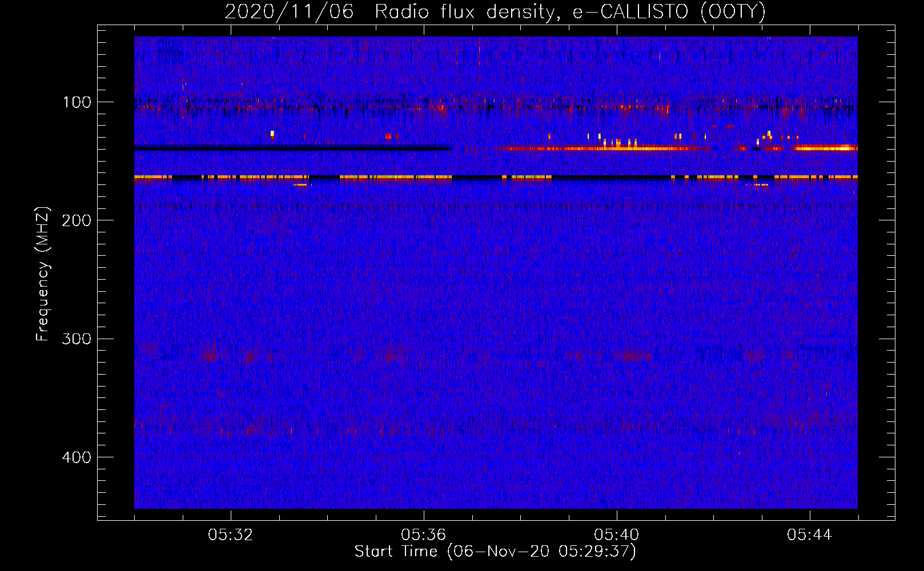Click the plot title 'Radio flux density, e-CALLISTO (OOTY)'
This screenshot has width=924, height=571.
(570, 11)
